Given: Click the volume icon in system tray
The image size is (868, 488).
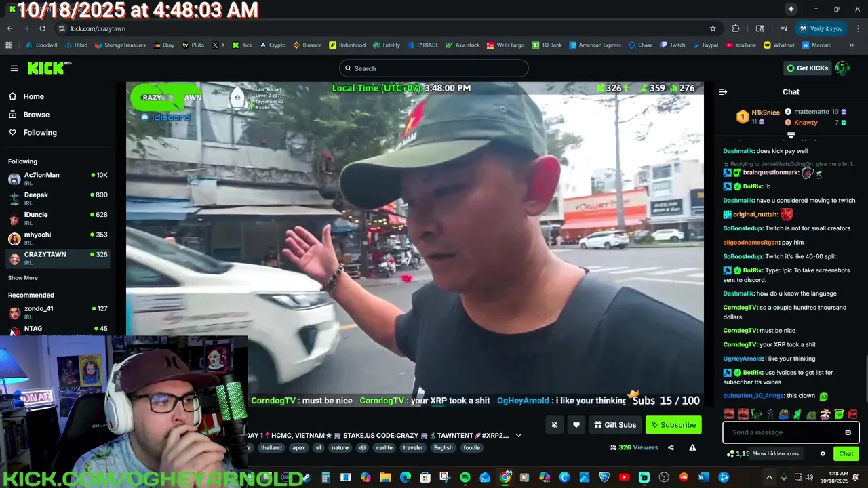Looking at the screenshot, I should [x=810, y=477].
